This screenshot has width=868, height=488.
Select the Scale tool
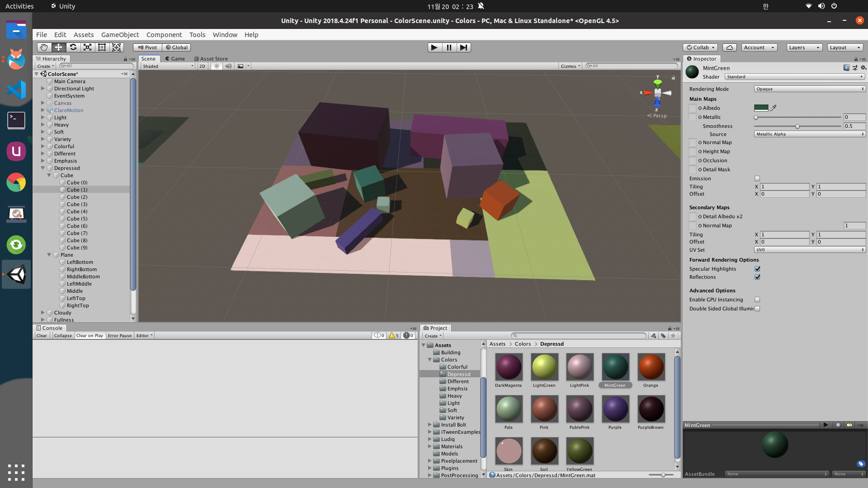pos(87,47)
